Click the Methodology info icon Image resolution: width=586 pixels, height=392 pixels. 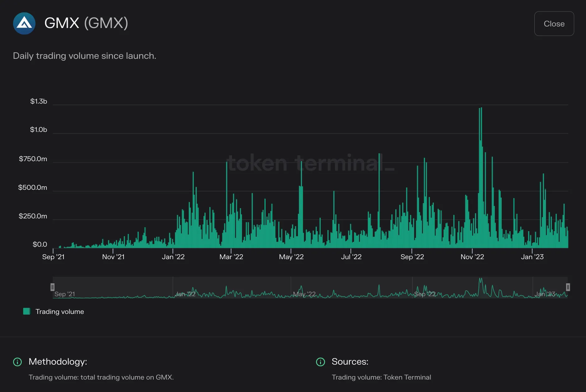(x=17, y=362)
